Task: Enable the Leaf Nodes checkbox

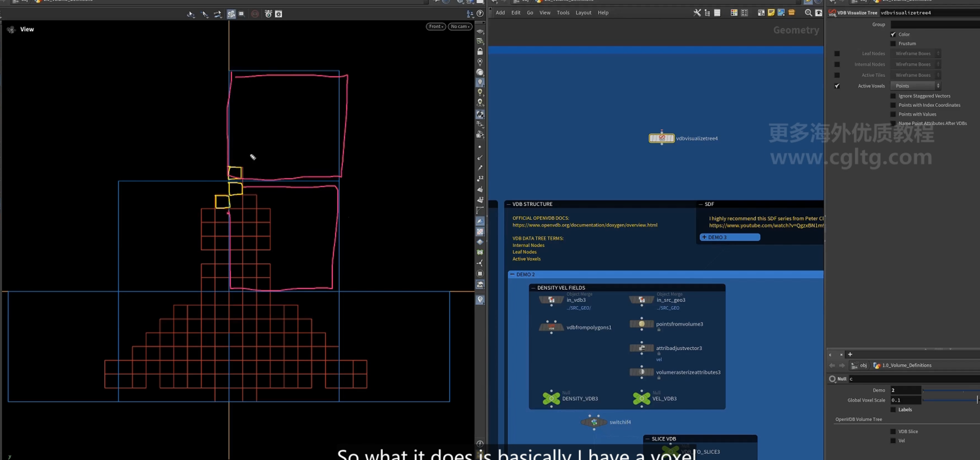Action: tap(837, 54)
